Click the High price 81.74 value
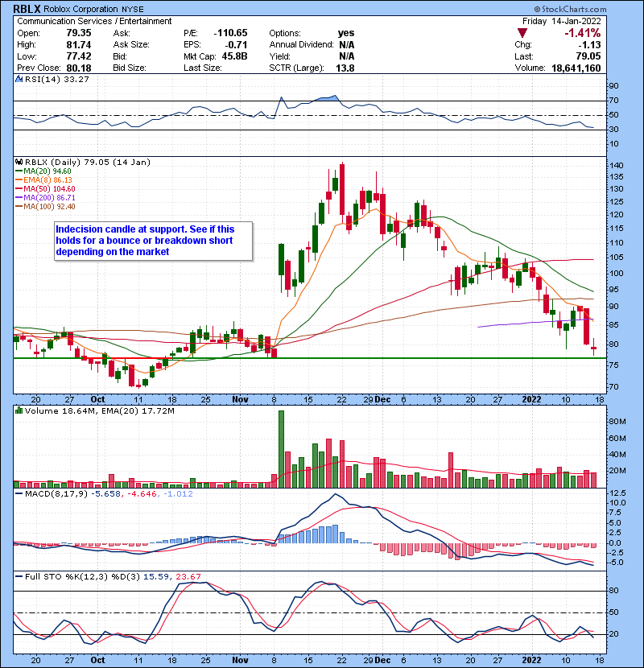 (79, 44)
